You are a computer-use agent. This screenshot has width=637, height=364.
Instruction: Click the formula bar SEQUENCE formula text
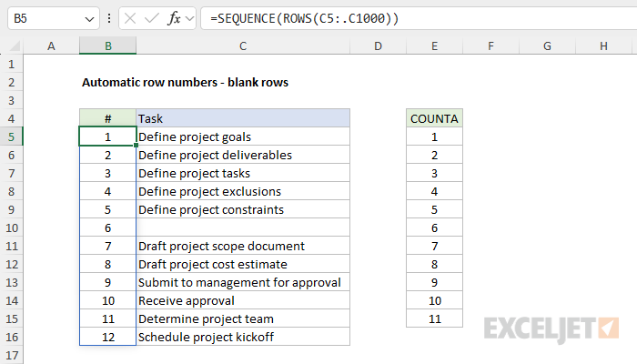[304, 18]
